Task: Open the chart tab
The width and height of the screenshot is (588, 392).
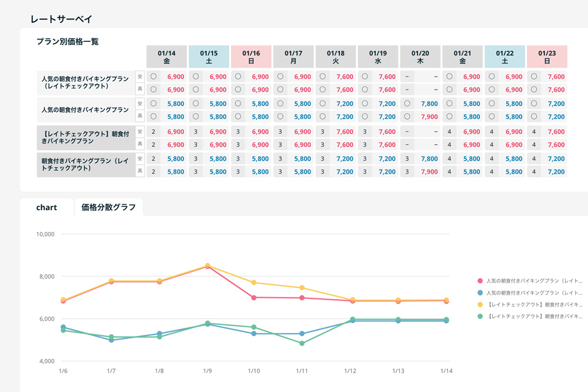Action: coord(46,207)
